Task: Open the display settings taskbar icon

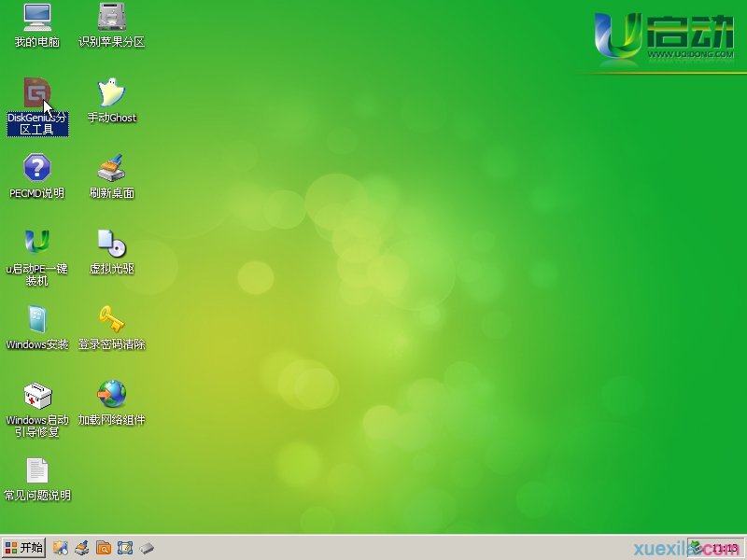Action: point(59,547)
